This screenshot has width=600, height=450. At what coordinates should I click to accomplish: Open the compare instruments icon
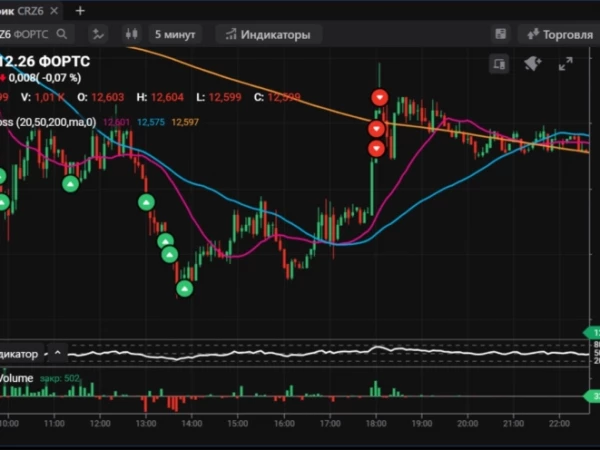[98, 34]
